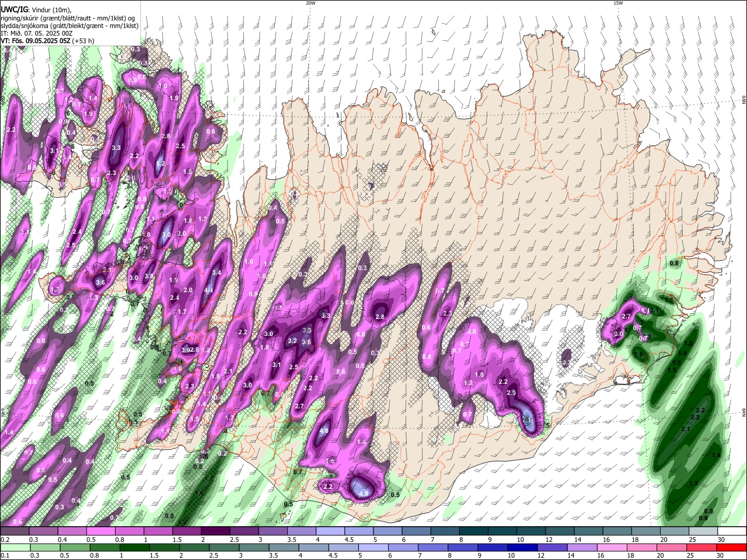The width and height of the screenshot is (747, 560).
Task: Click the 3.4 precipitation value on the map
Action: click(217, 272)
